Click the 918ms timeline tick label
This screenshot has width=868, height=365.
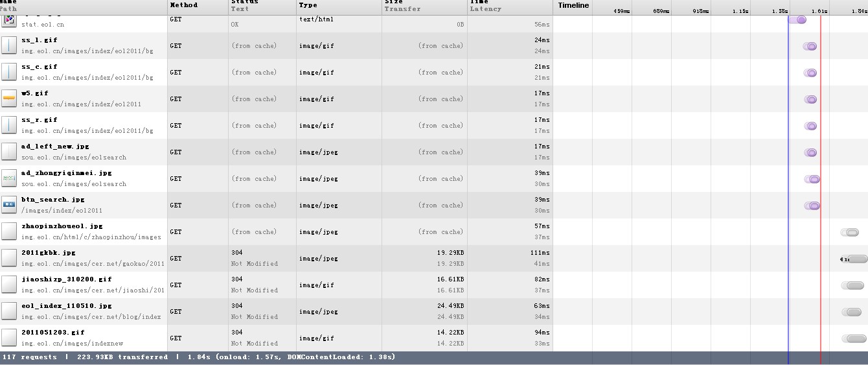[x=700, y=11]
